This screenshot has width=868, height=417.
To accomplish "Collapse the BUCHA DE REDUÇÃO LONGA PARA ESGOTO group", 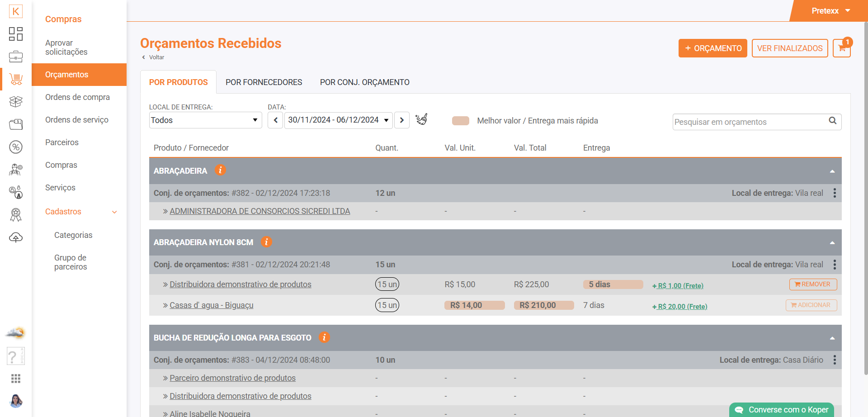I will [x=832, y=338].
